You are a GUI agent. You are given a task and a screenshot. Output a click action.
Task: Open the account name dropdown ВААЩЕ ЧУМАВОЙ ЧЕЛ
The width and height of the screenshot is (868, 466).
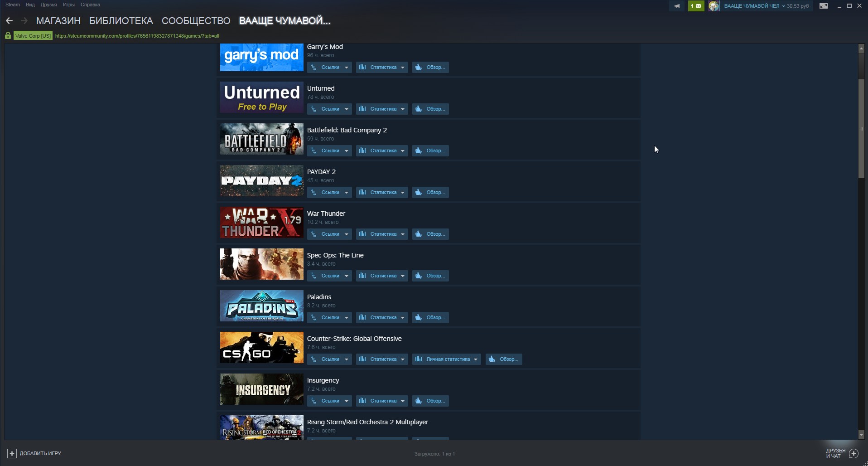[755, 6]
